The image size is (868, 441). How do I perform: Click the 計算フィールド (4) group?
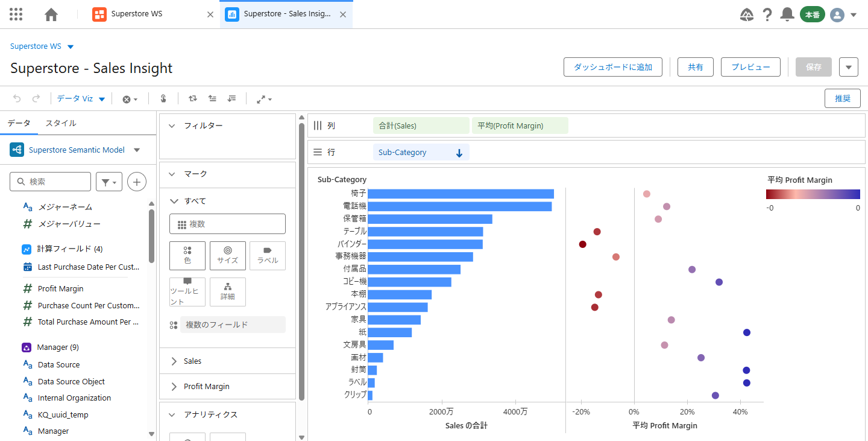[x=69, y=249]
